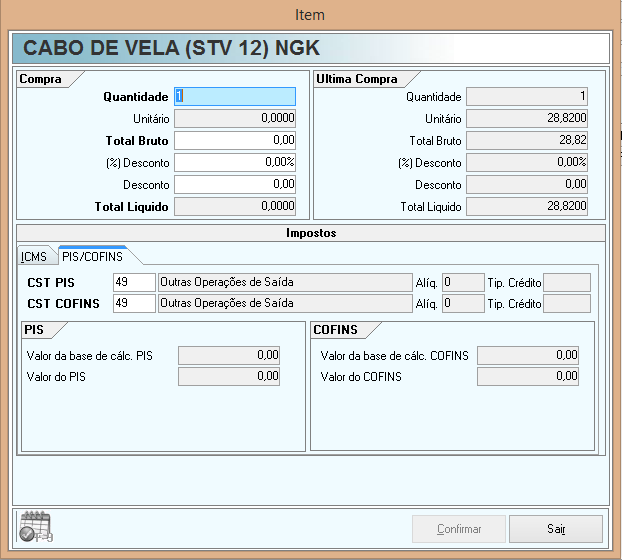Click the CST PIS label

(51, 283)
